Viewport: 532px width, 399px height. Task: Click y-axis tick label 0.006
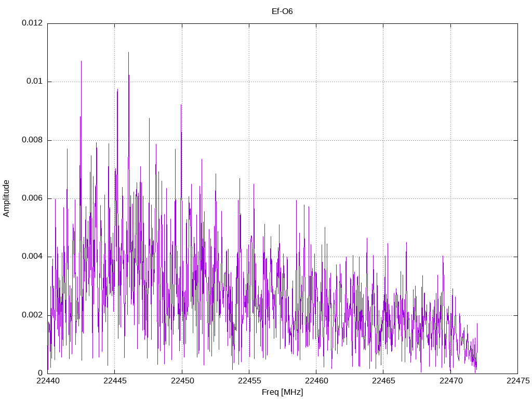(x=32, y=198)
